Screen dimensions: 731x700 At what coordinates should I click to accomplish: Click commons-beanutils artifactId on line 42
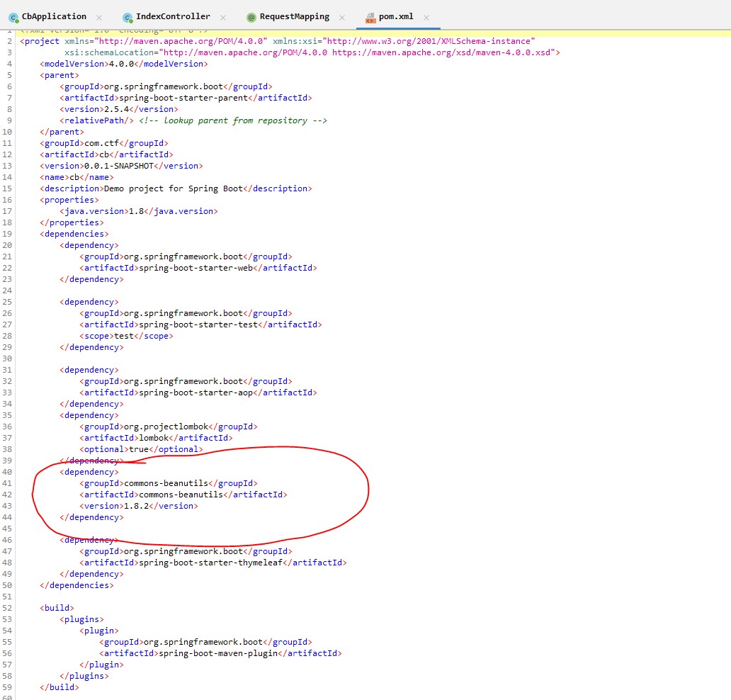coord(181,495)
